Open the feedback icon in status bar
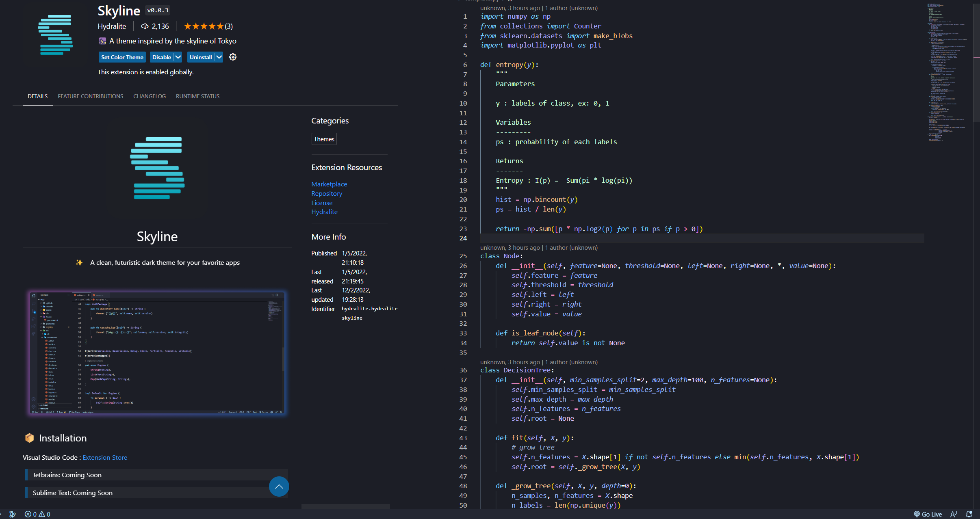The width and height of the screenshot is (980, 519). click(954, 514)
